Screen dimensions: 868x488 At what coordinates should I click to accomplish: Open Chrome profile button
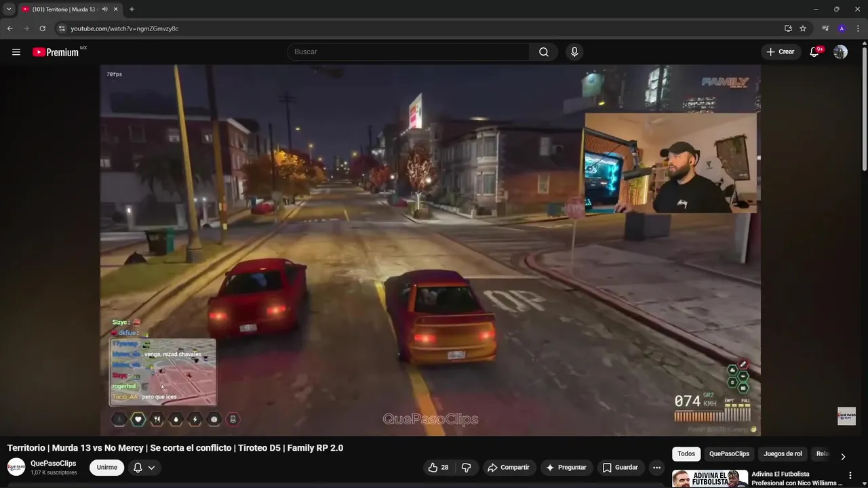tap(842, 28)
